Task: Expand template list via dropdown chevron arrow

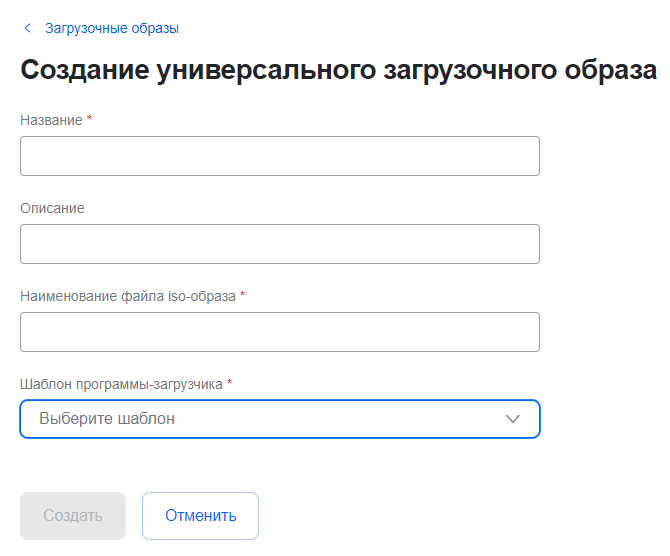Action: [513, 419]
